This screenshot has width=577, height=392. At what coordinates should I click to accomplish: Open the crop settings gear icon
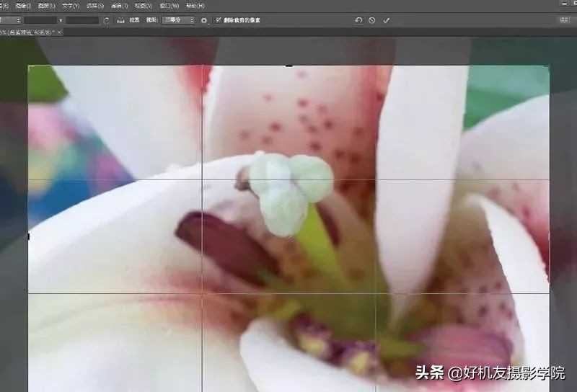pyautogui.click(x=204, y=21)
